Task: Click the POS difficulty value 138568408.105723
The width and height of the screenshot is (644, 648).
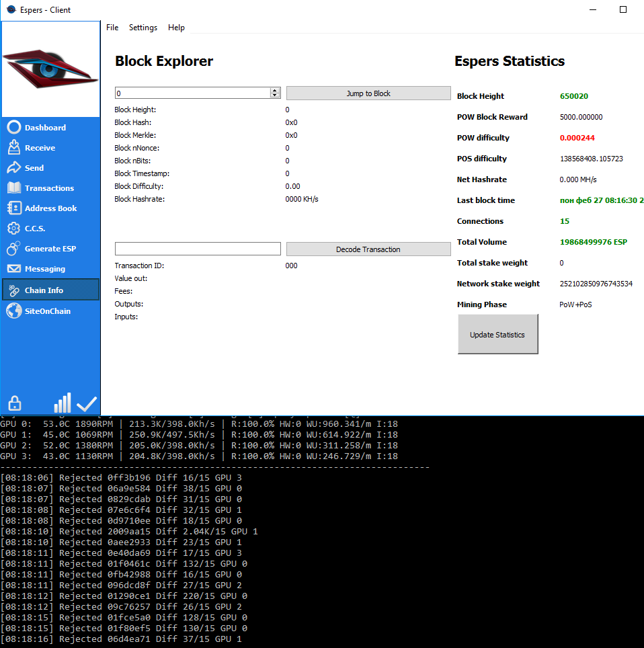Action: pos(591,159)
